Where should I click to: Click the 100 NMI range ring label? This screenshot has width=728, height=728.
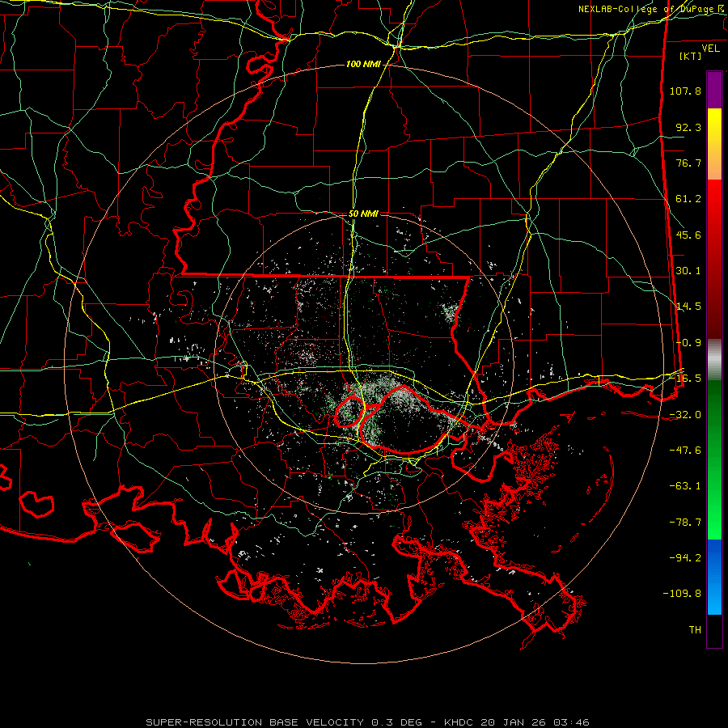tap(362, 64)
